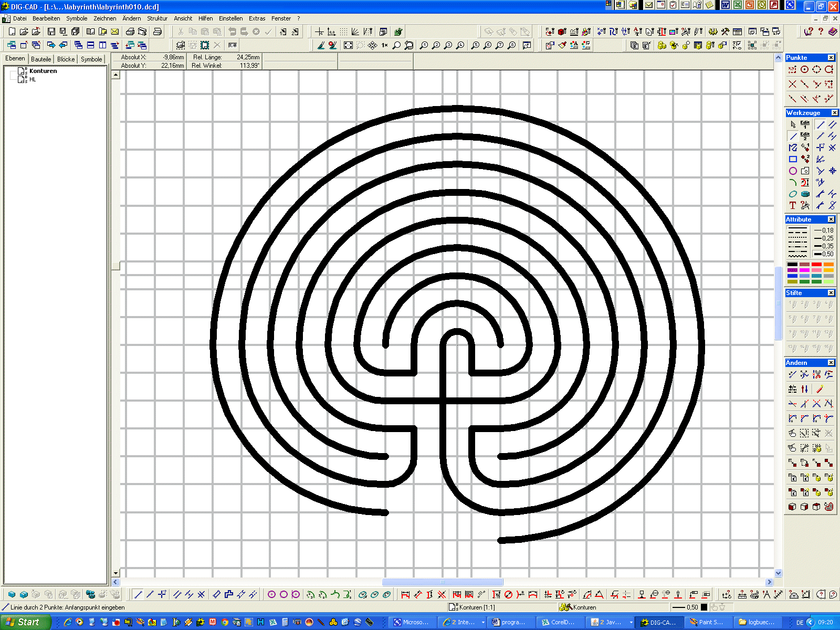
Task: Close the Attribute panel
Action: pyautogui.click(x=831, y=219)
